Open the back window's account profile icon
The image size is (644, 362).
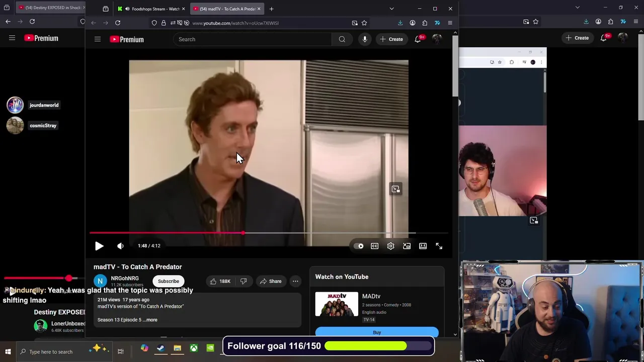(598, 22)
